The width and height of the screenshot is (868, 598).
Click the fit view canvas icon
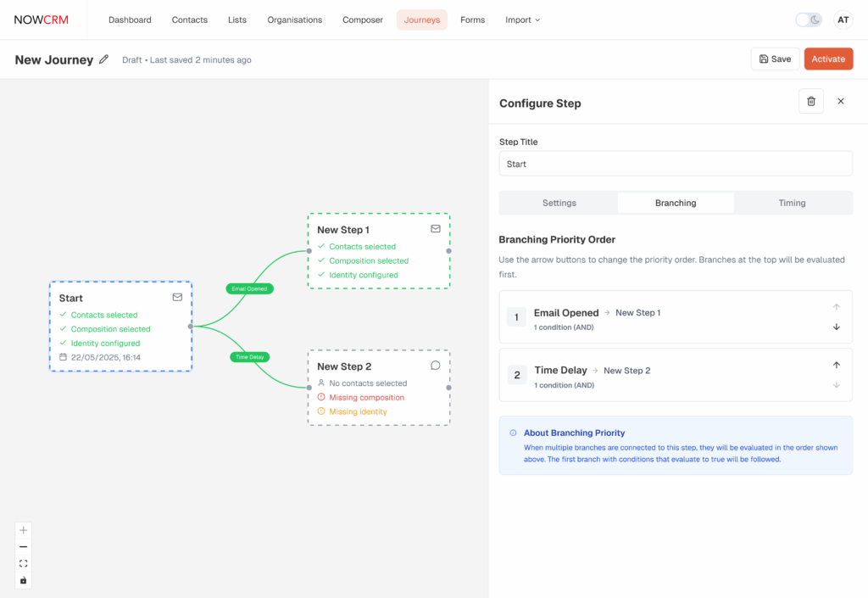24,564
